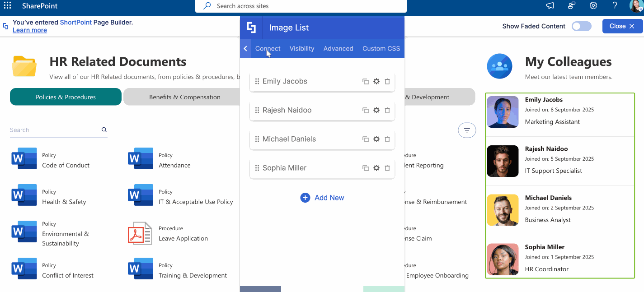Delete the Sophia Miller list item
Image resolution: width=644 pixels, height=292 pixels.
click(387, 168)
